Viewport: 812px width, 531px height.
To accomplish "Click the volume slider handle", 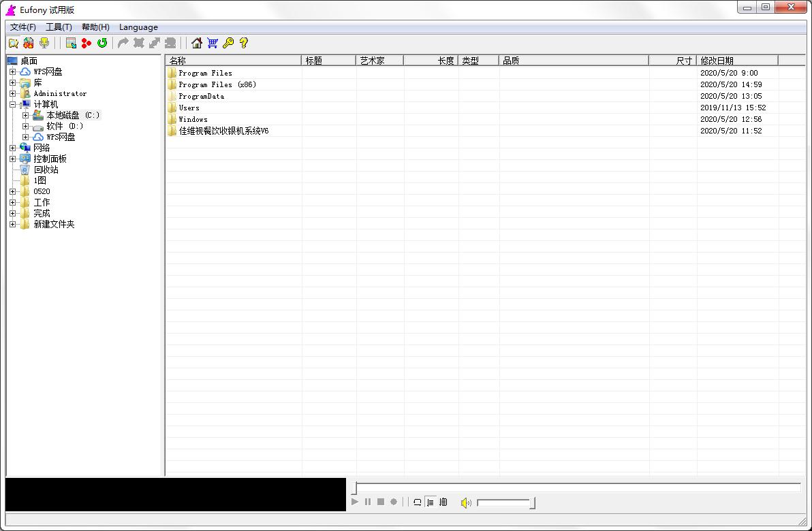I will point(532,502).
